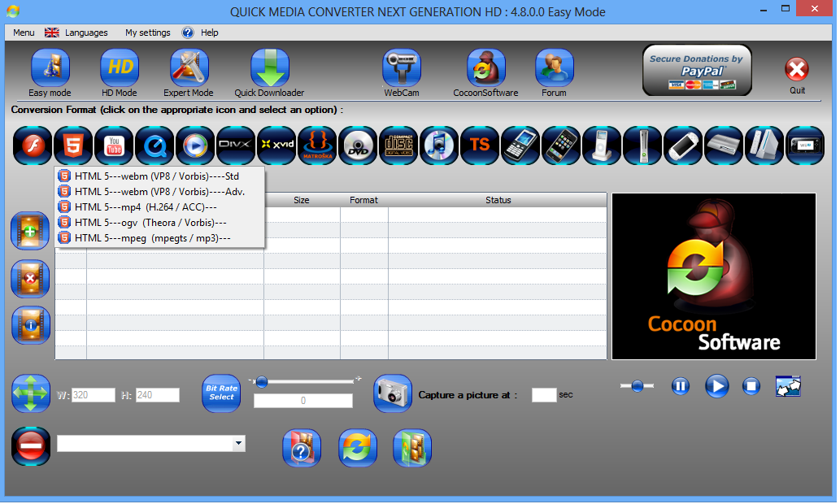
Task: Choose HTML 5 mp4 (H.264 / ACC)
Action: pyautogui.click(x=159, y=207)
